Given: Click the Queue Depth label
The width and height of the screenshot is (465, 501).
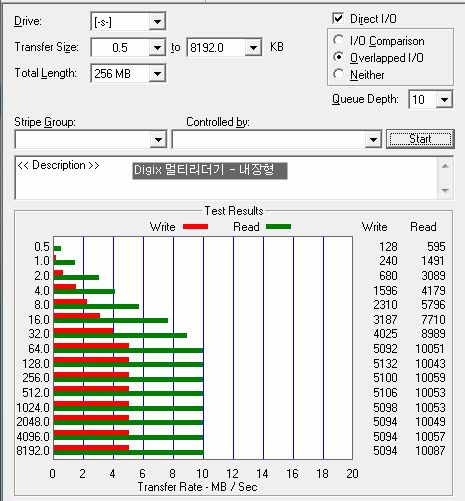Looking at the screenshot, I should (365, 99).
